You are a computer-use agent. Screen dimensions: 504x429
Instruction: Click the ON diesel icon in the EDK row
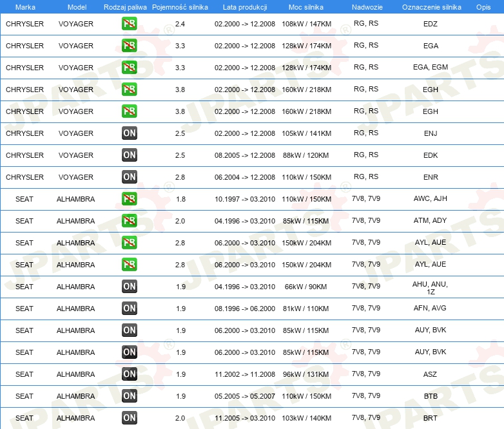tap(129, 155)
